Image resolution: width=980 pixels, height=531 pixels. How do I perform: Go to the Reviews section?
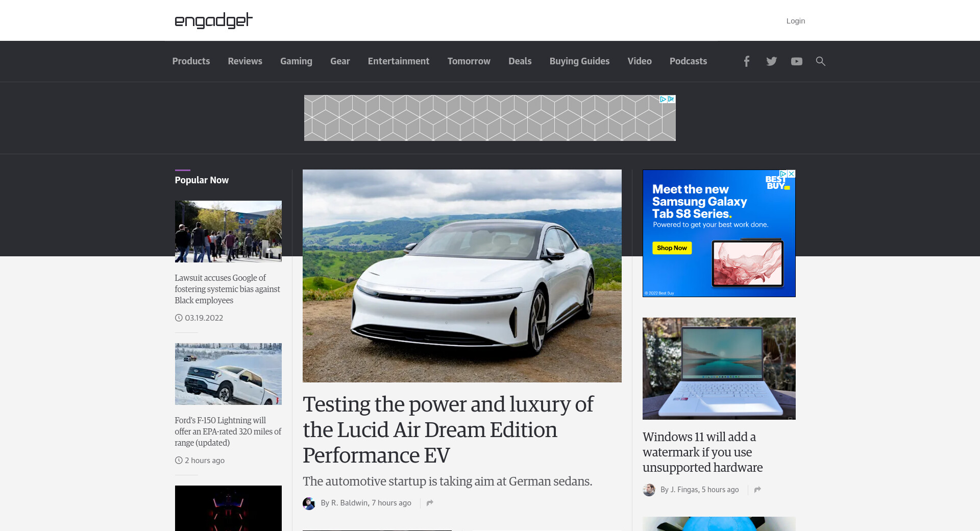pyautogui.click(x=245, y=61)
